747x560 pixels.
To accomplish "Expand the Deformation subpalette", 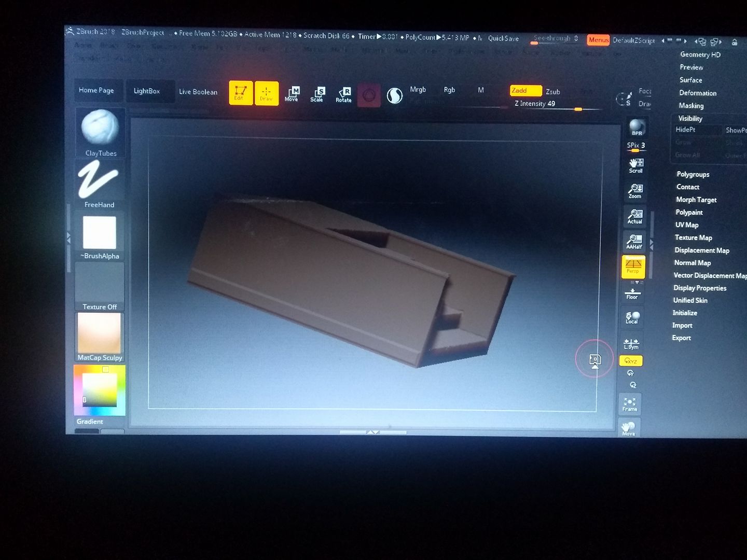I will click(x=698, y=93).
